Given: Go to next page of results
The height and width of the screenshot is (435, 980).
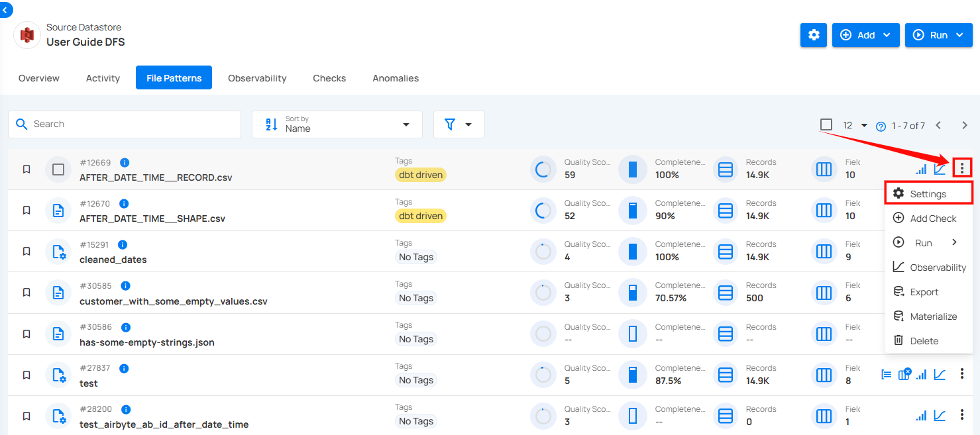Looking at the screenshot, I should pos(964,125).
